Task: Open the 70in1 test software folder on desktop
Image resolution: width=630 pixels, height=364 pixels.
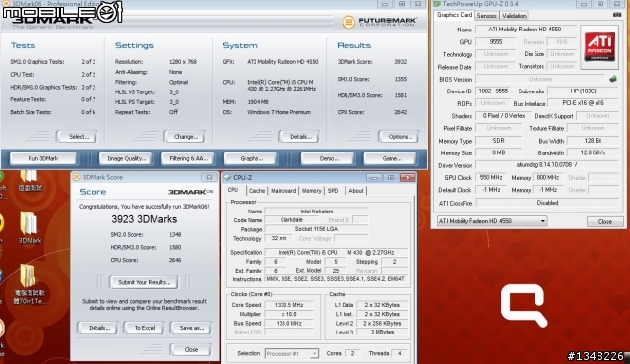Action: (30, 284)
